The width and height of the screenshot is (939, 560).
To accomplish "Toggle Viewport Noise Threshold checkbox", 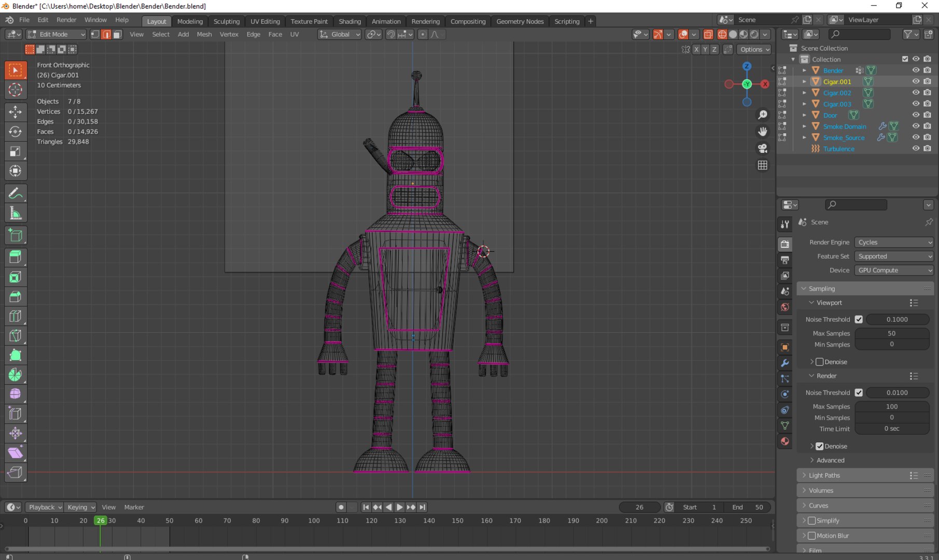I will point(859,319).
